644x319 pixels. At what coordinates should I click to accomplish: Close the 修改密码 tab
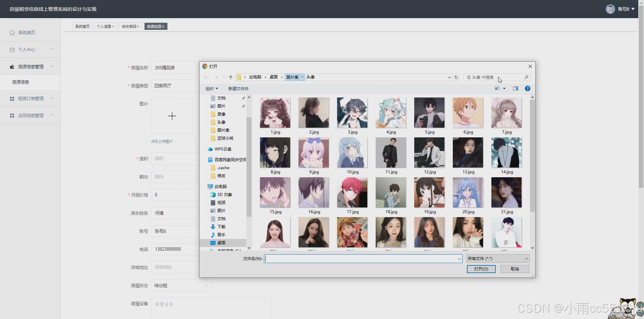tap(138, 26)
